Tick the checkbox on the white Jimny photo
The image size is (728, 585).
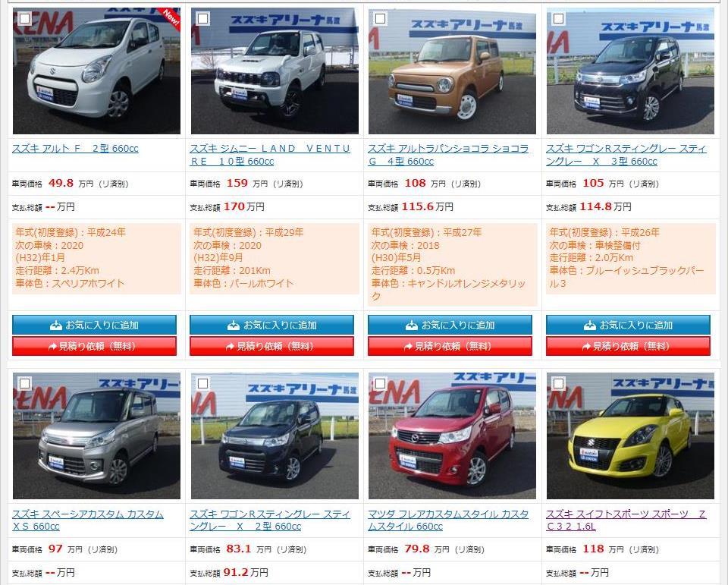[x=203, y=18]
